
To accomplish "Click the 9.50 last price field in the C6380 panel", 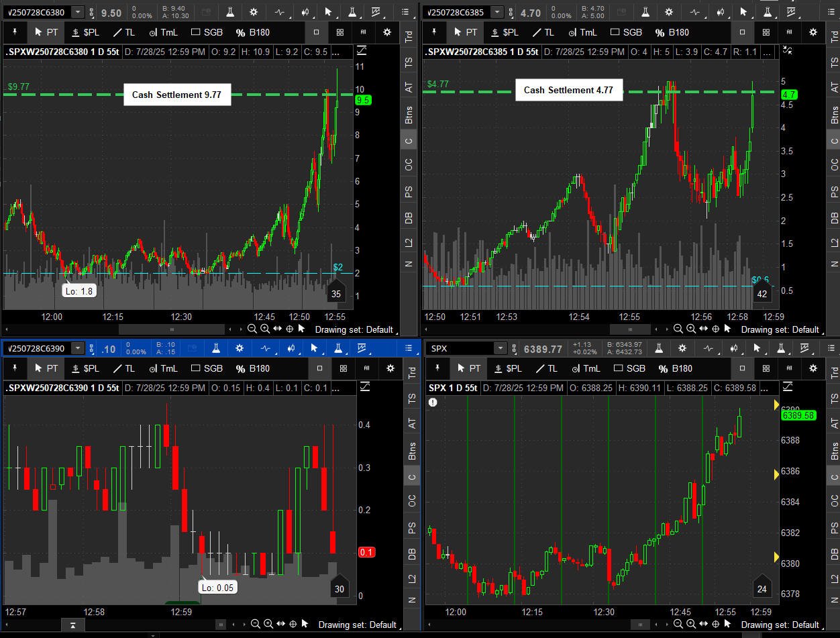I will coord(111,13).
